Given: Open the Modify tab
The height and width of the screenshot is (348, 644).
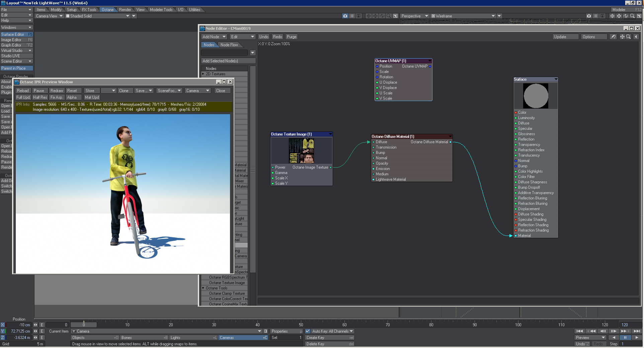Looking at the screenshot, I should [56, 10].
